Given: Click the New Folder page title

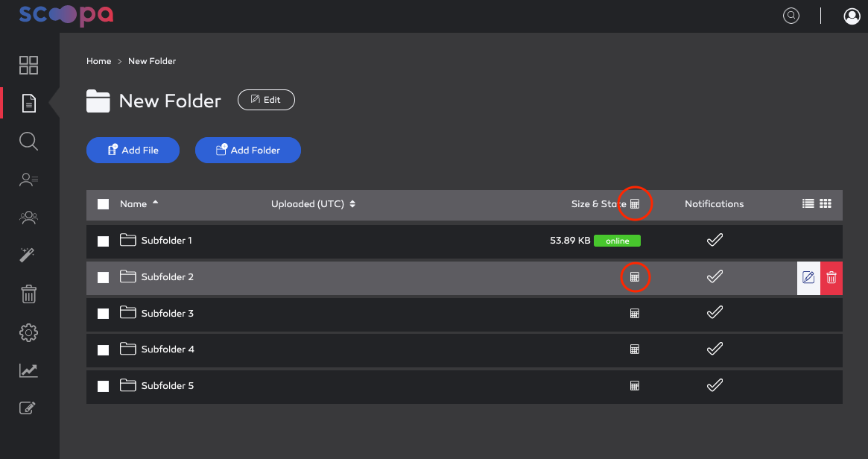Looking at the screenshot, I should [170, 101].
